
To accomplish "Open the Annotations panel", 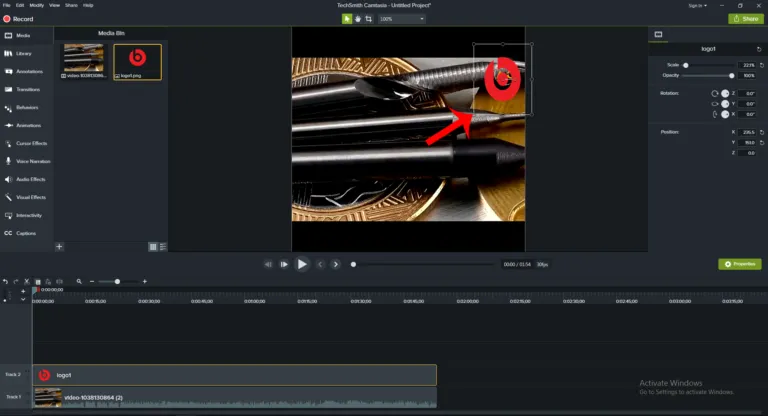I will 29,71.
